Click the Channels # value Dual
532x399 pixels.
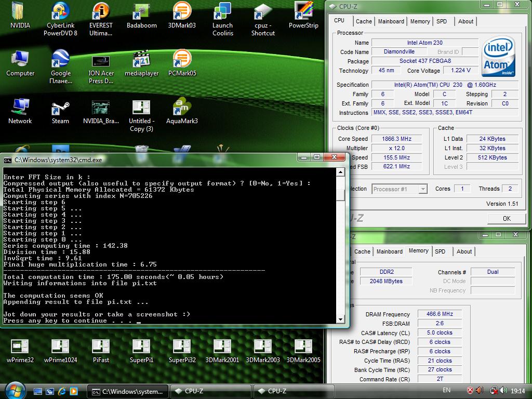pyautogui.click(x=493, y=272)
